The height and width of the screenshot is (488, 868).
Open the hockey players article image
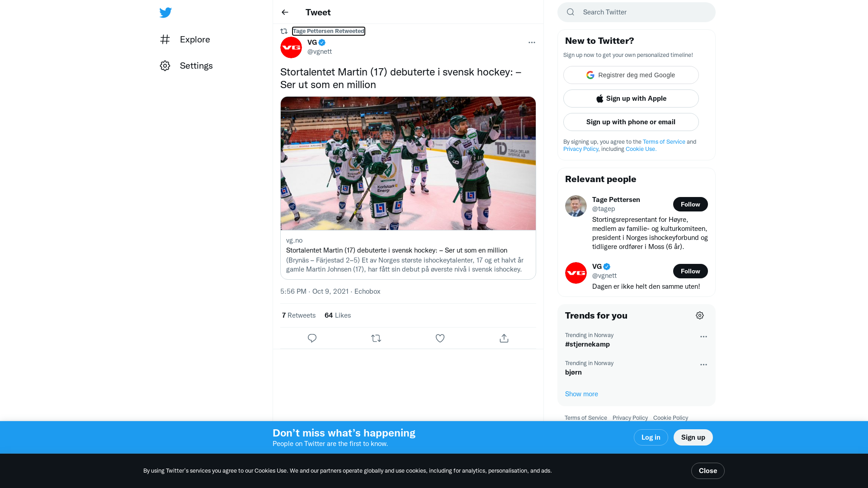408,164
